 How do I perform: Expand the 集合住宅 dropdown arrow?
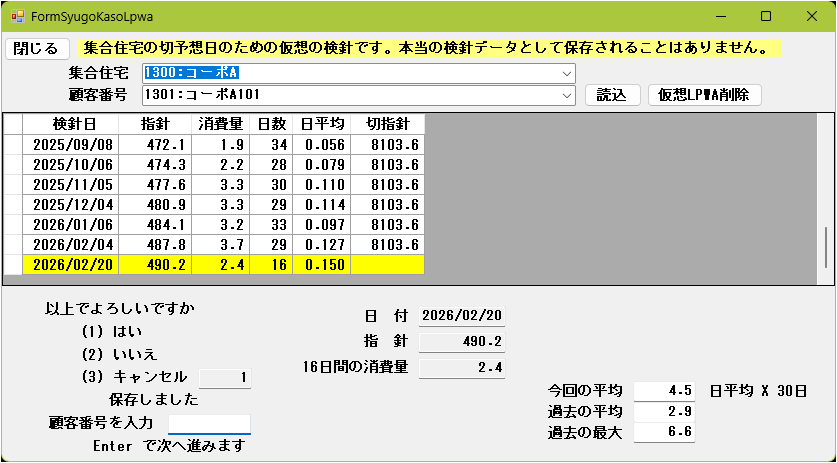tap(567, 73)
